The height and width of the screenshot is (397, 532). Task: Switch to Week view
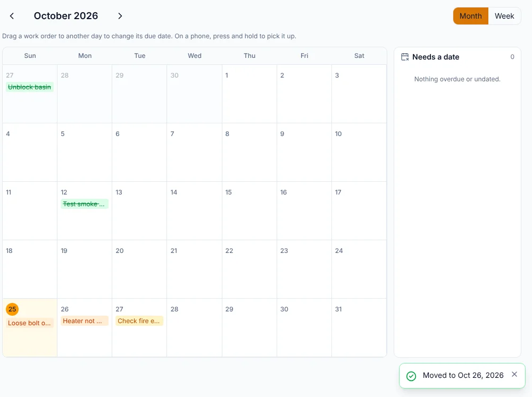[x=504, y=16]
